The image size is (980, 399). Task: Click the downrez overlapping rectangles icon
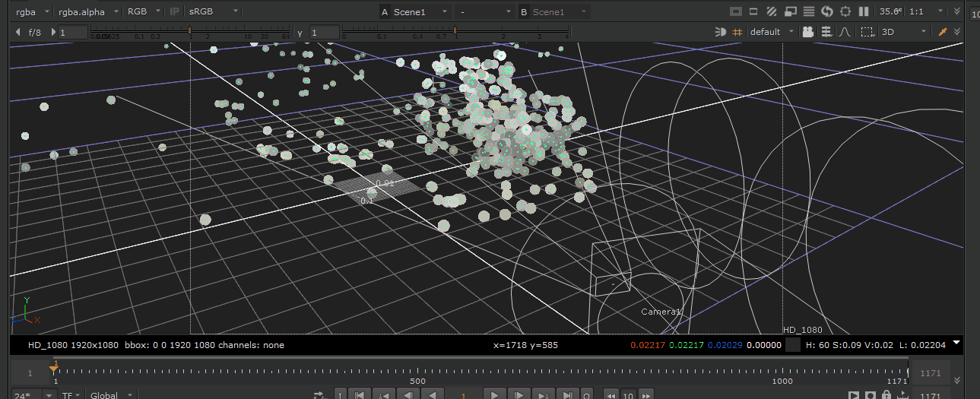(x=791, y=11)
